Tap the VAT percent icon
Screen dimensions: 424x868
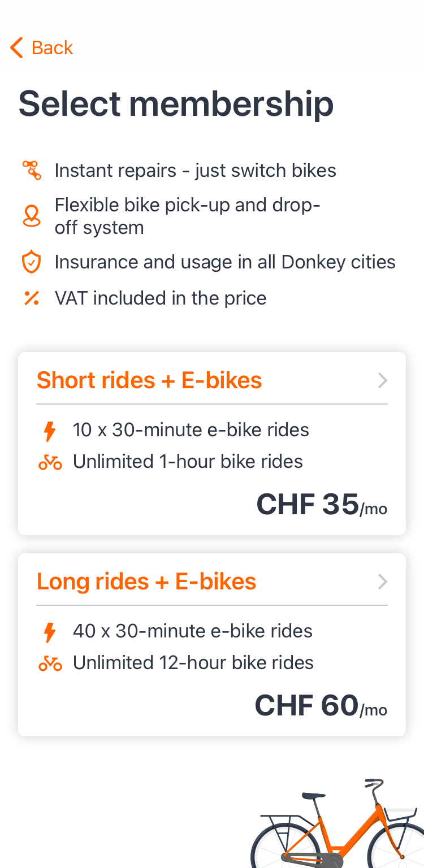point(32,298)
